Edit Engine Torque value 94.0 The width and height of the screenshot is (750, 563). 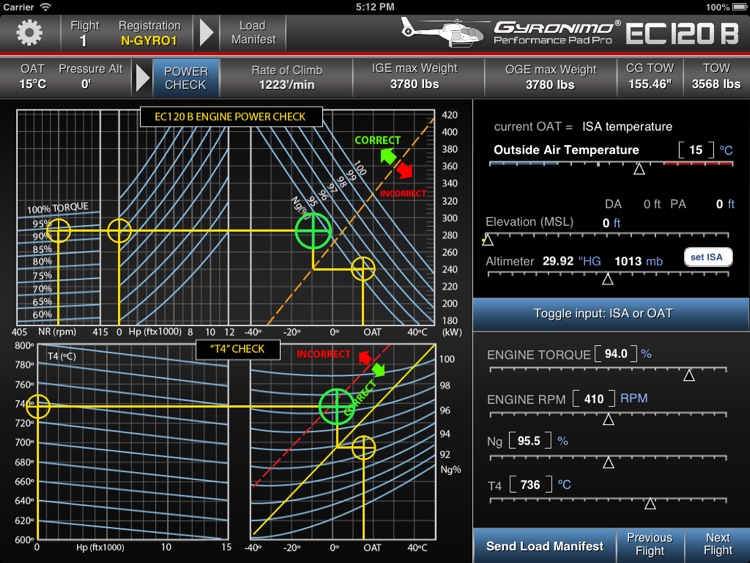(616, 354)
